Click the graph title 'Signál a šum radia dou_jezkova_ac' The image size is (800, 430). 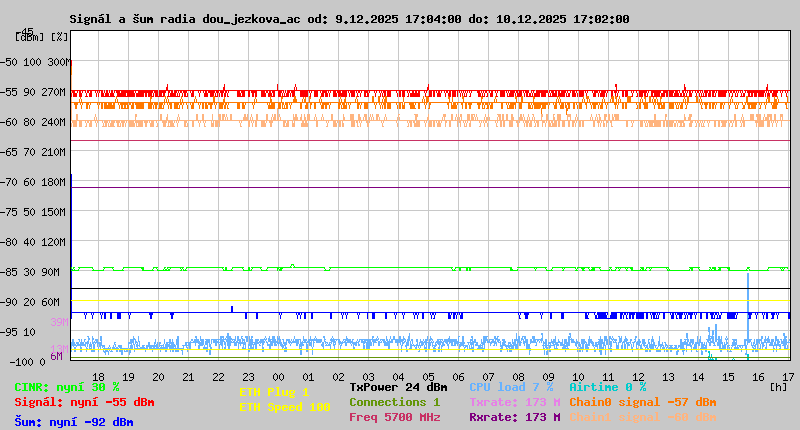pyautogui.click(x=185, y=19)
